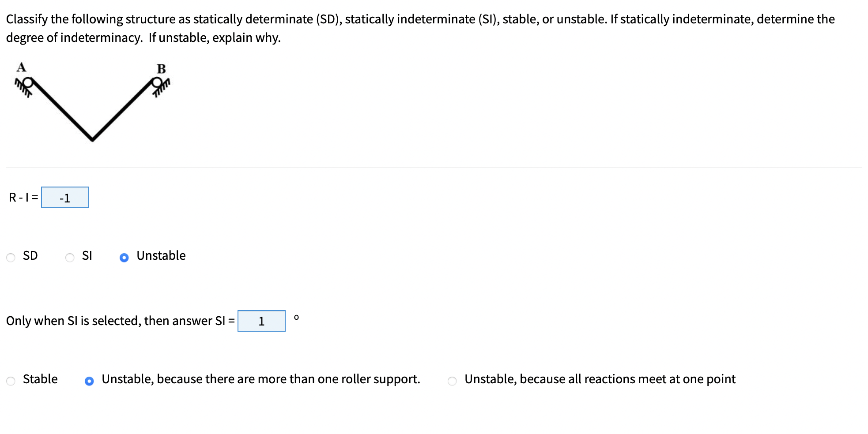Viewport: 868px width, 434px height.
Task: Click the R-I = label
Action: (23, 198)
